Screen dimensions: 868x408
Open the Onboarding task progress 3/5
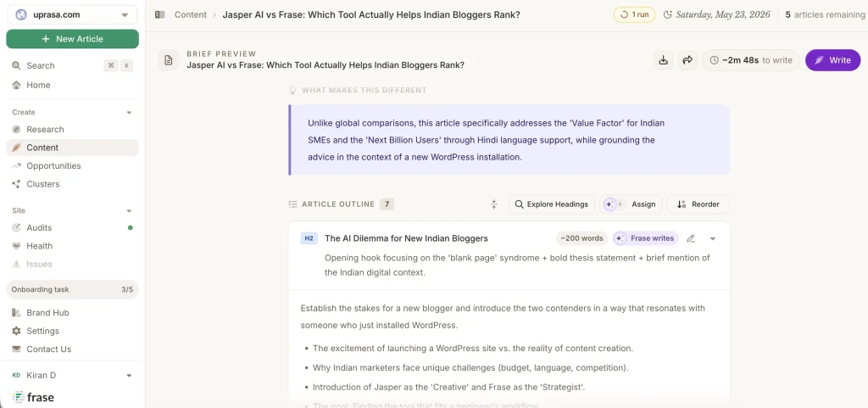click(x=72, y=289)
